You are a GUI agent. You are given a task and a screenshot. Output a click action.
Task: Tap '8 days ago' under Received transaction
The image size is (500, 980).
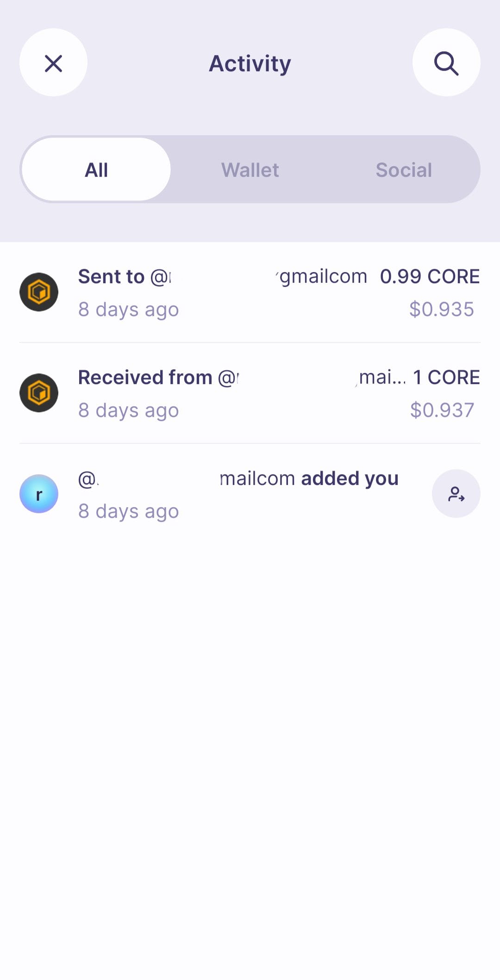128,410
